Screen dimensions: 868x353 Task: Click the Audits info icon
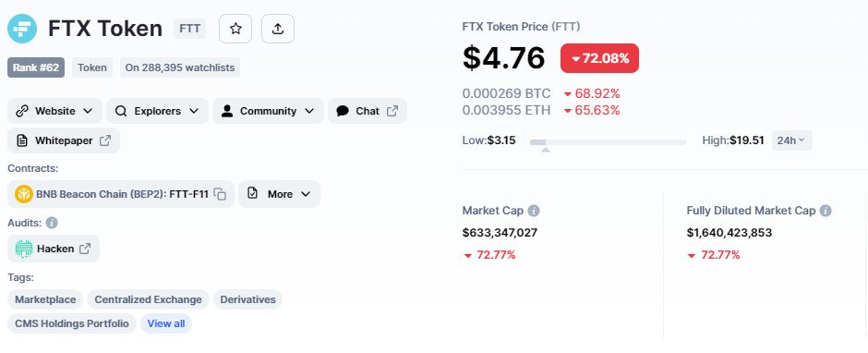[x=52, y=223]
